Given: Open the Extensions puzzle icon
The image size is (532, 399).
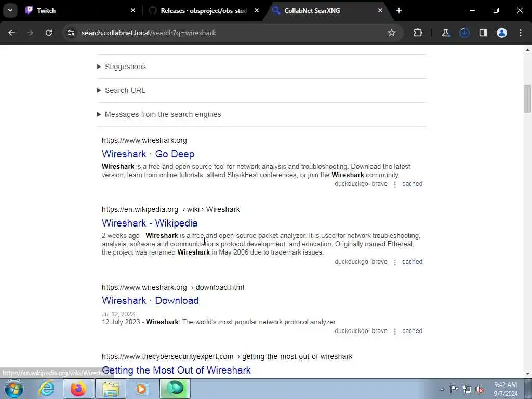Looking at the screenshot, I should pyautogui.click(x=418, y=33).
